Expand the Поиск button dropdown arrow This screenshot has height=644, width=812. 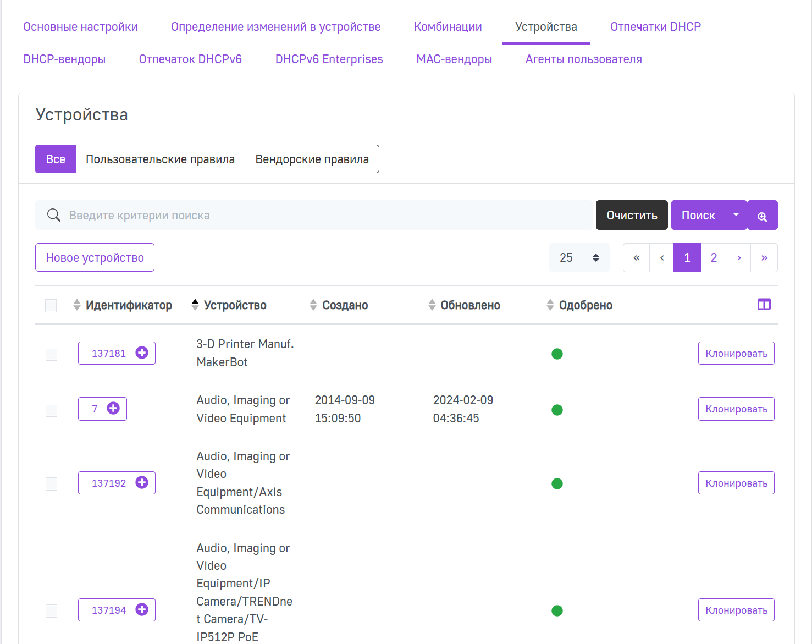click(736, 215)
